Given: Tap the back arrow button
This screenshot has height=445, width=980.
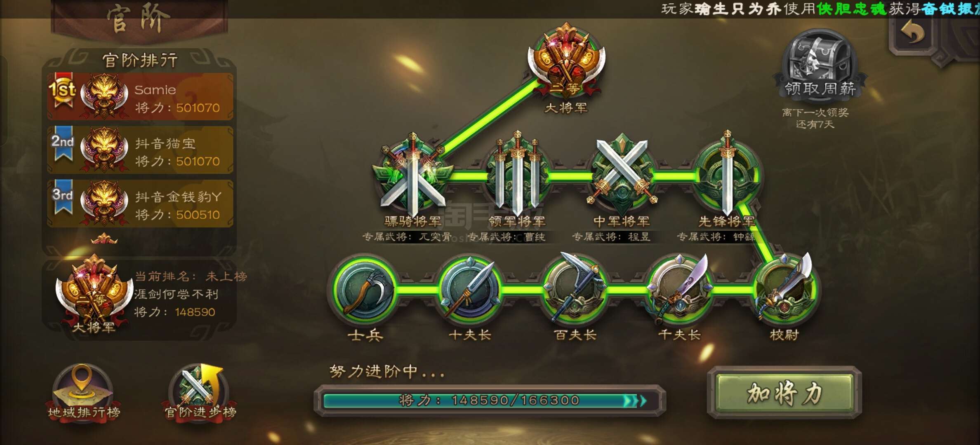Looking at the screenshot, I should tap(913, 33).
